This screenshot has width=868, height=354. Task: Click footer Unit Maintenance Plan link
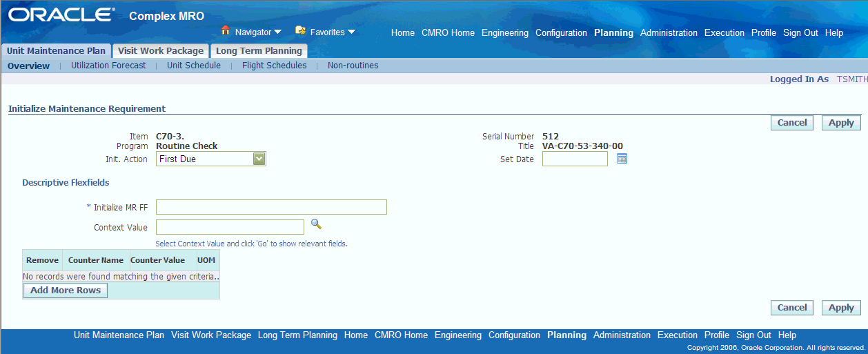pyautogui.click(x=119, y=335)
